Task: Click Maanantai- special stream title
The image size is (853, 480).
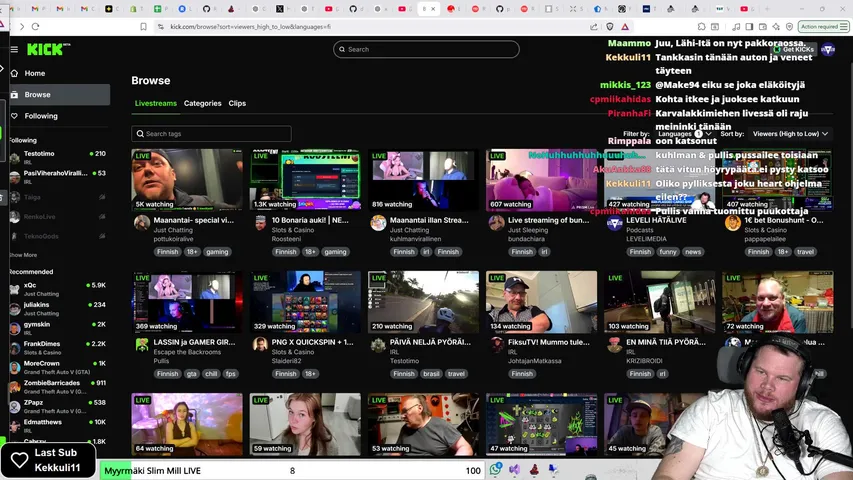Action: tap(194, 220)
